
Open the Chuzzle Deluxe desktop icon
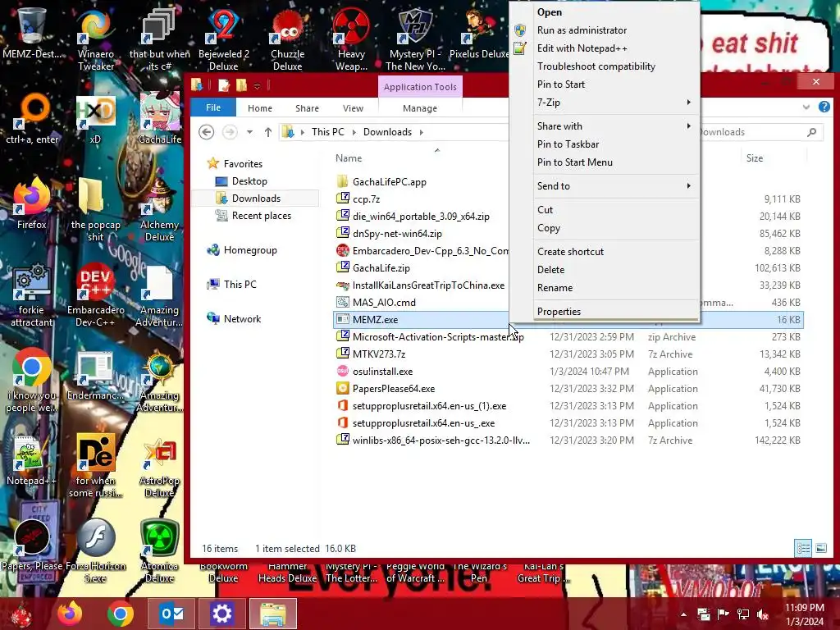pos(288,38)
